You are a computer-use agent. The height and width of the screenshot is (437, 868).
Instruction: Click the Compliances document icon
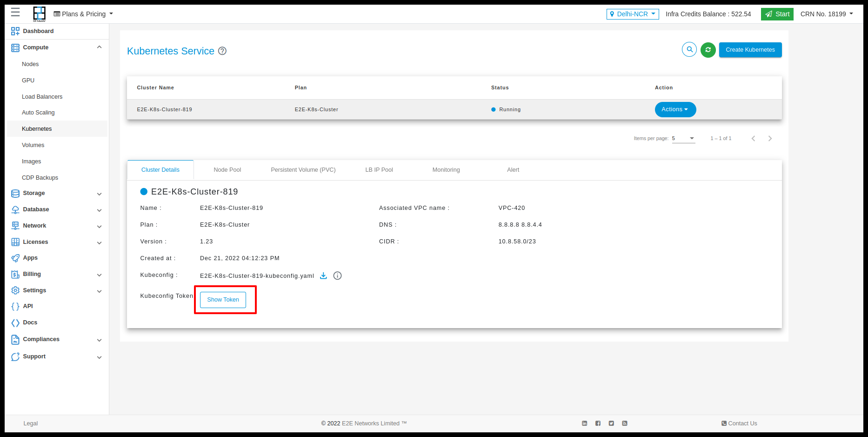tap(15, 339)
